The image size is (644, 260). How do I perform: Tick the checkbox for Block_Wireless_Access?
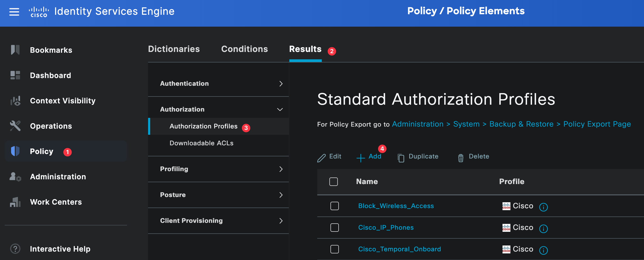pos(334,206)
